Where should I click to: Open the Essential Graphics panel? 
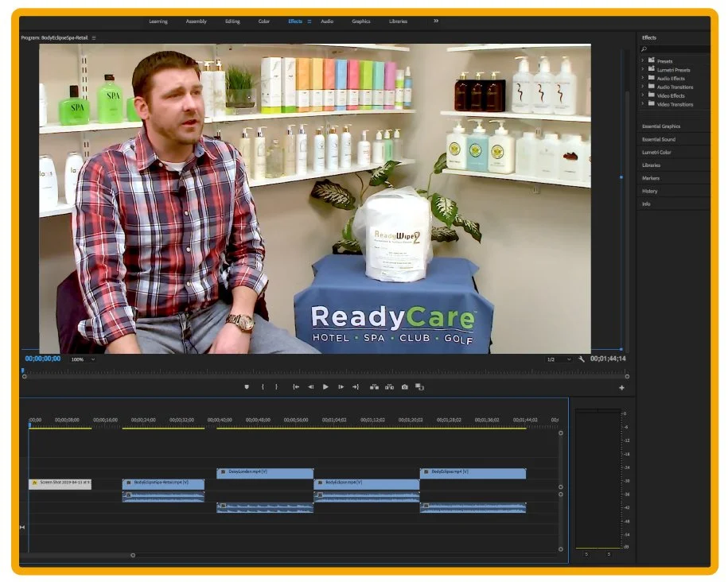point(661,126)
